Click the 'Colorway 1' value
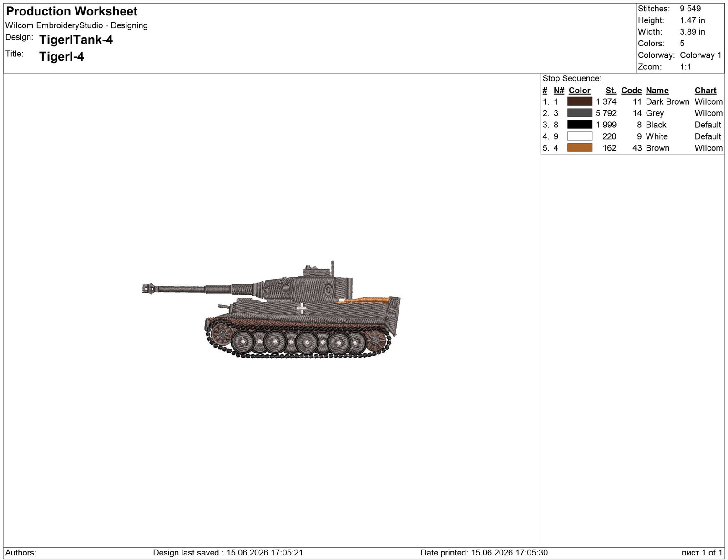728x560 pixels. pyautogui.click(x=701, y=55)
